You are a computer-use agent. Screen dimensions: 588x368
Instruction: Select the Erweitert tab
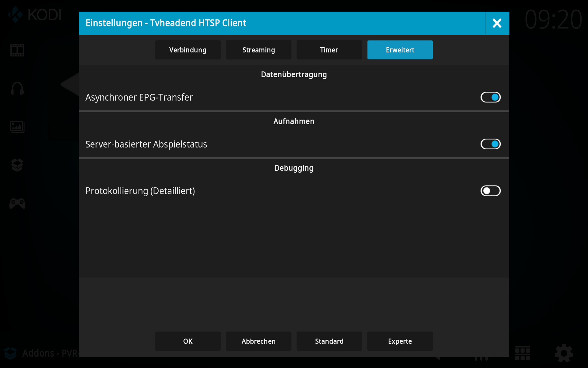click(400, 50)
